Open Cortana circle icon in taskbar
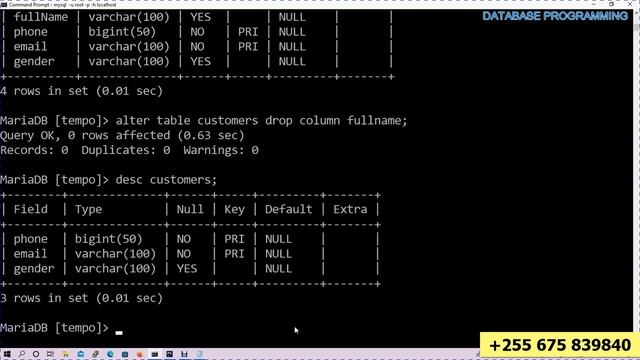Screen dimensions: 640x360 point(36,354)
